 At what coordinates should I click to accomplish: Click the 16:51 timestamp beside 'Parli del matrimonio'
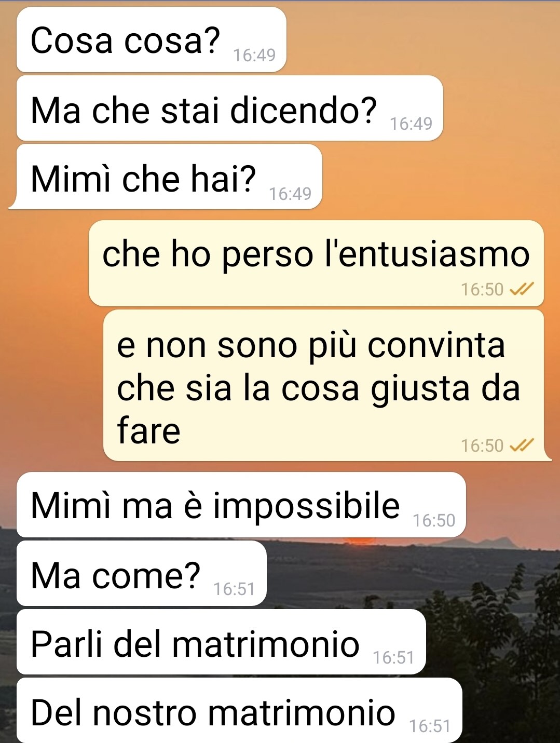[393, 657]
